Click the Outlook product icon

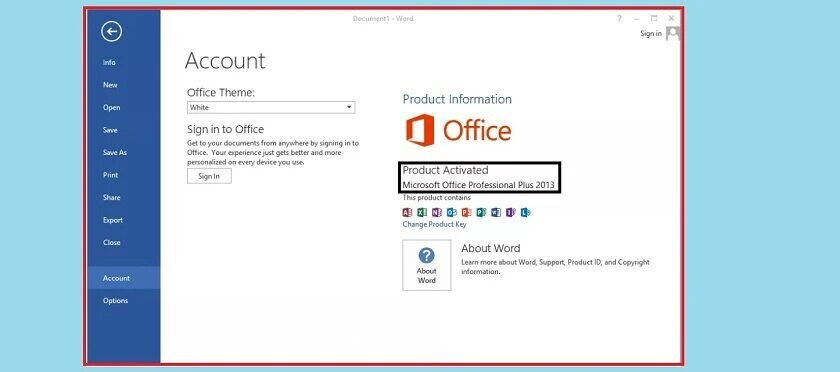click(x=452, y=212)
